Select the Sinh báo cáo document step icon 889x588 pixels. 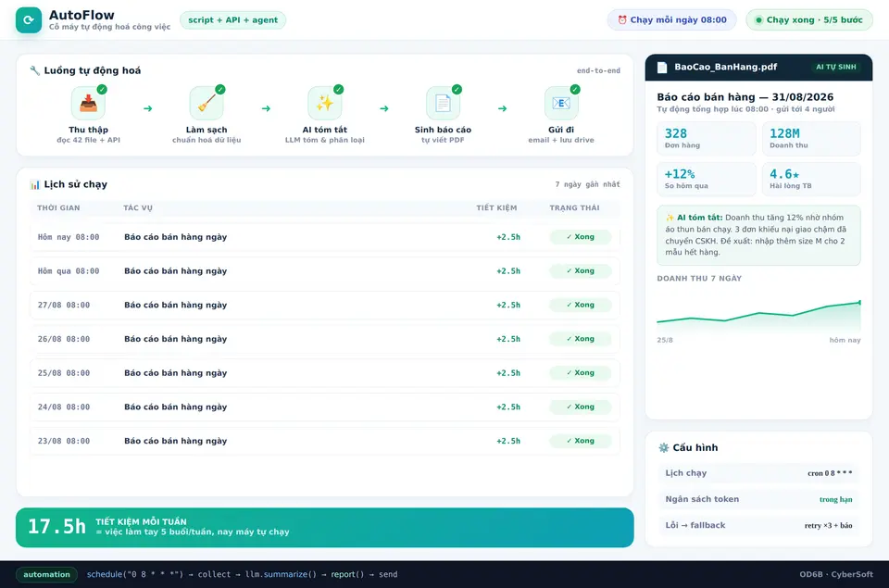click(443, 103)
